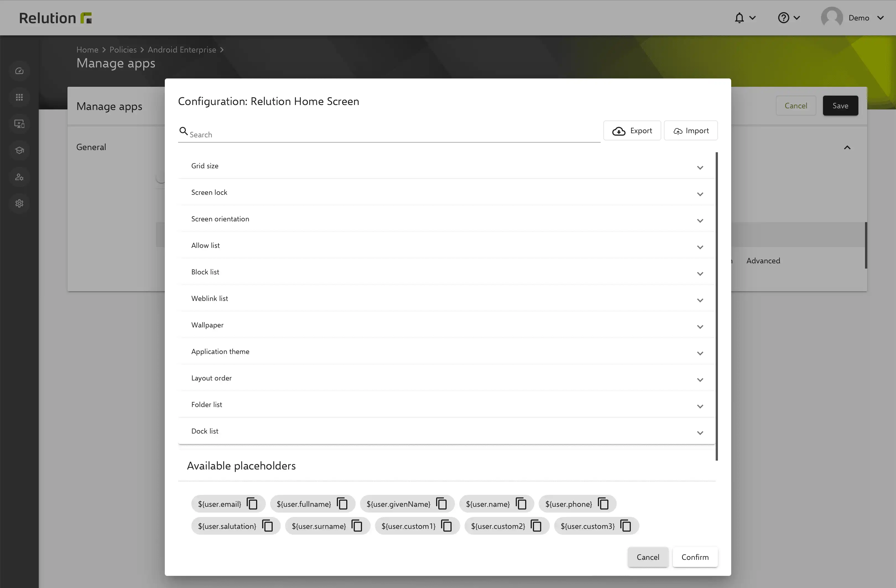Expand the Weblink list section
896x588 pixels.
pos(447,298)
